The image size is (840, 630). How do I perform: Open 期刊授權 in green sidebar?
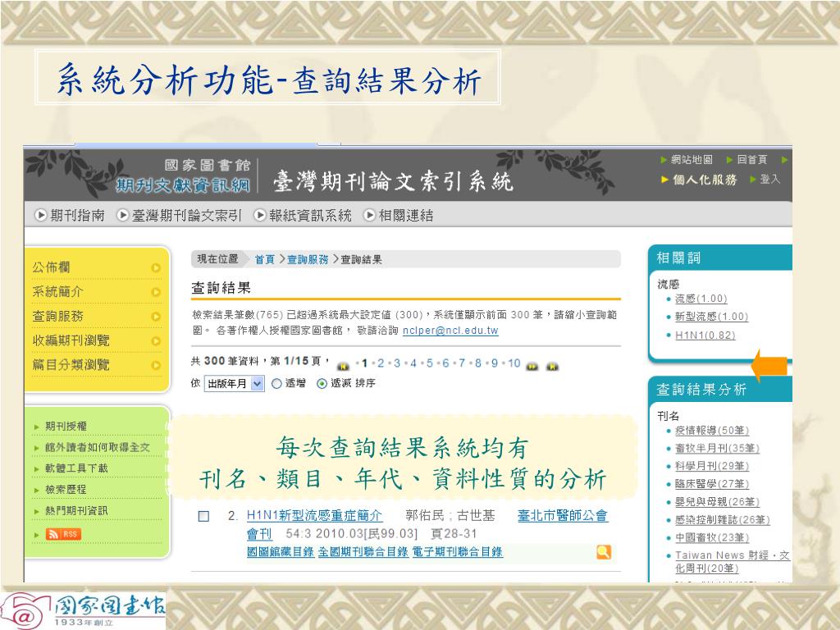[x=66, y=426]
